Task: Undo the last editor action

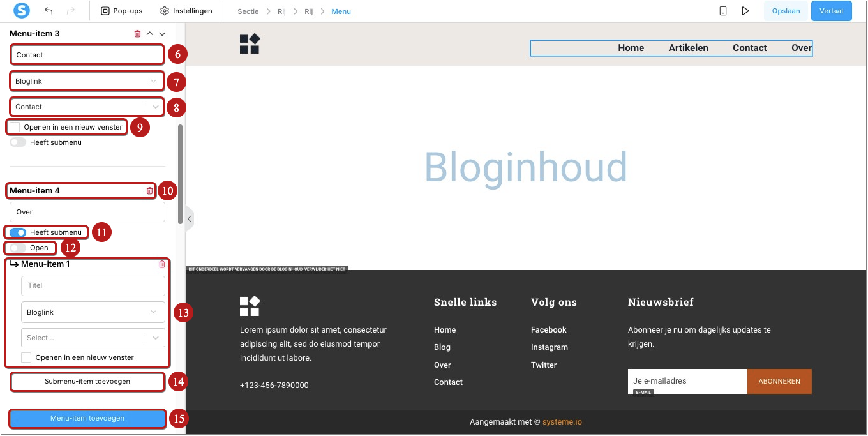Action: pos(49,11)
